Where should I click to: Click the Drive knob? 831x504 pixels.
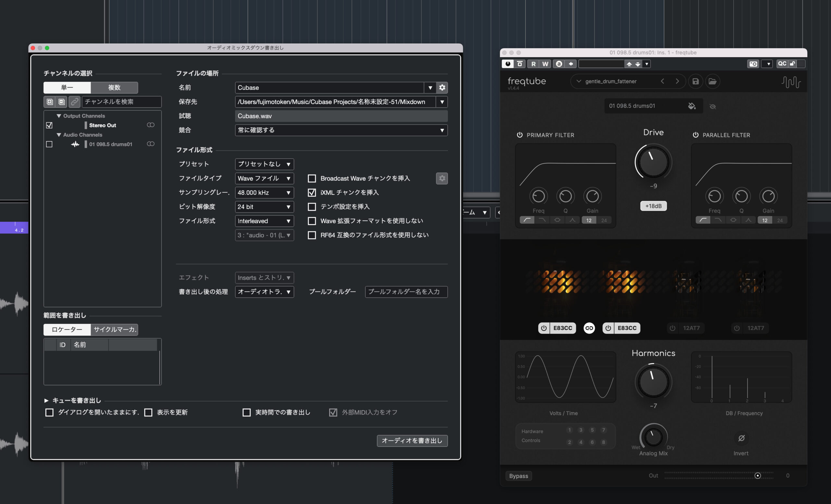(653, 162)
